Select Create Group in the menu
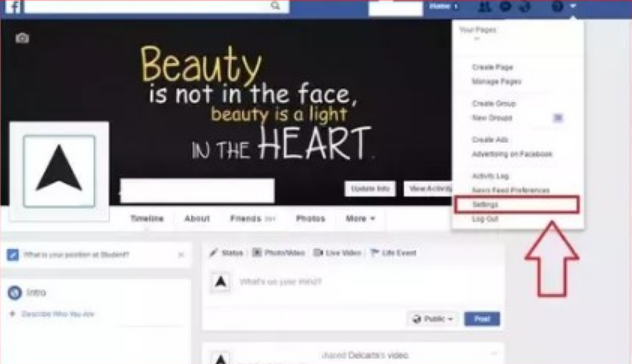Image resolution: width=632 pixels, height=364 pixels. click(494, 104)
